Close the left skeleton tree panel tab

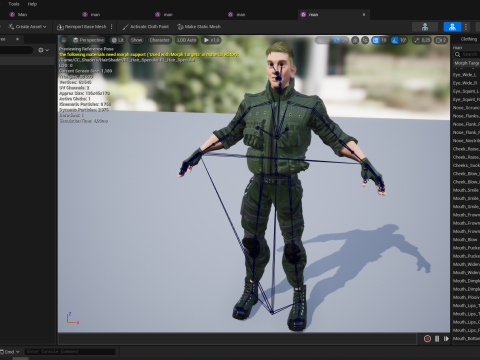click(x=17, y=39)
